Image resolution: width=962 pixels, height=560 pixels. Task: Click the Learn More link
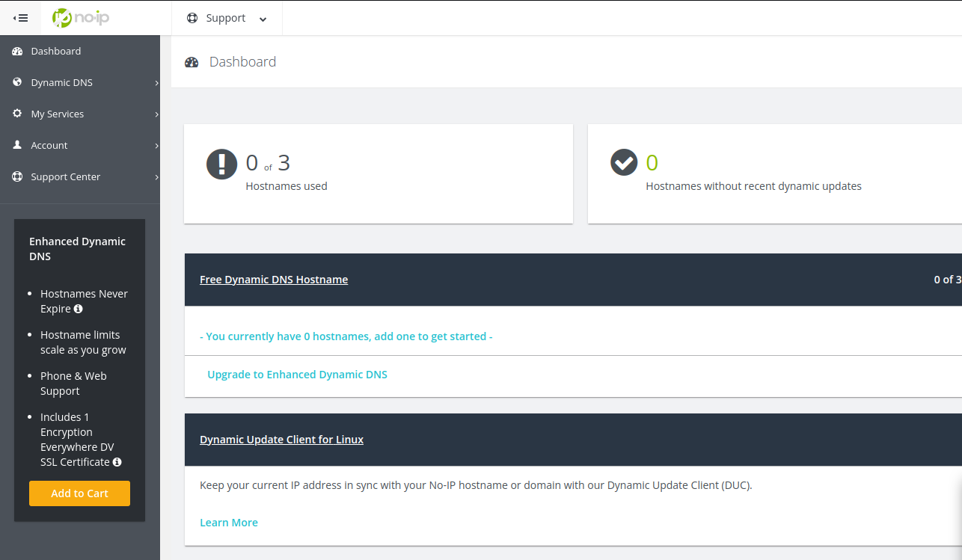tap(229, 523)
